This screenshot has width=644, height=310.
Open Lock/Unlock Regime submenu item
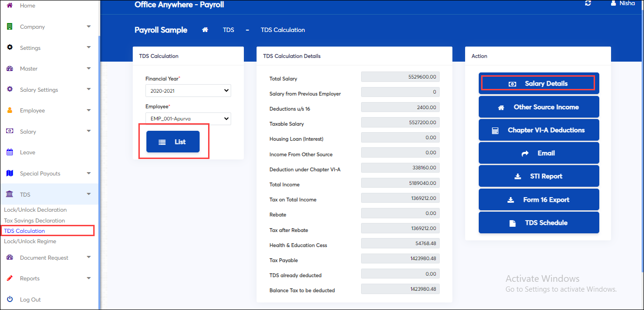click(30, 241)
